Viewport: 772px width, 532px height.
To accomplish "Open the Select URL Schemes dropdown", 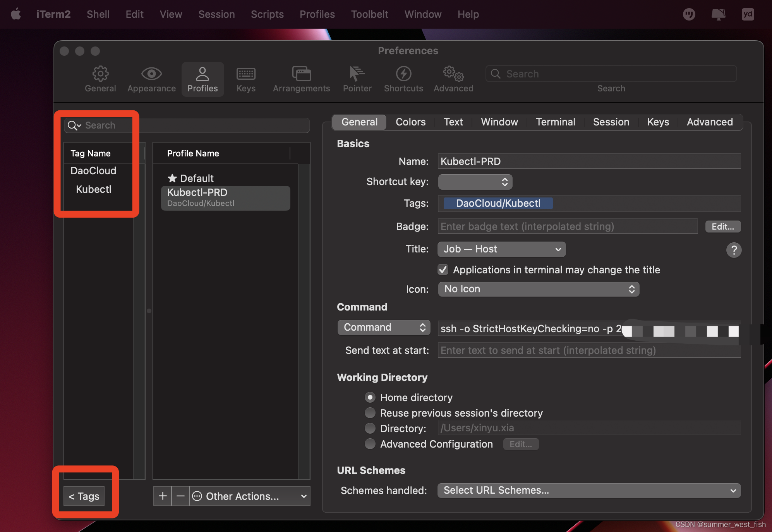I will [x=589, y=490].
